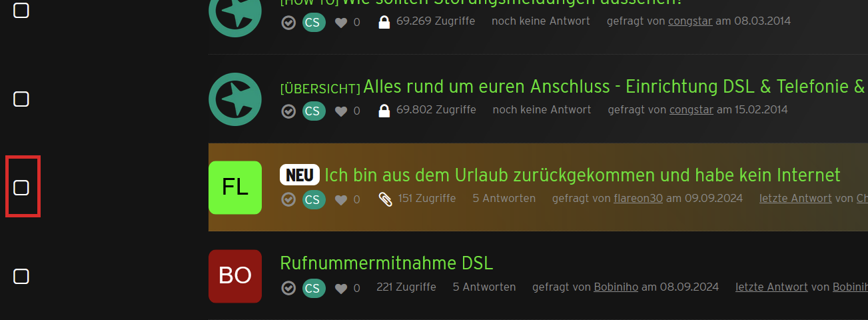Image resolution: width=868 pixels, height=320 pixels.
Task: Click the red BO user avatar
Action: tap(235, 276)
